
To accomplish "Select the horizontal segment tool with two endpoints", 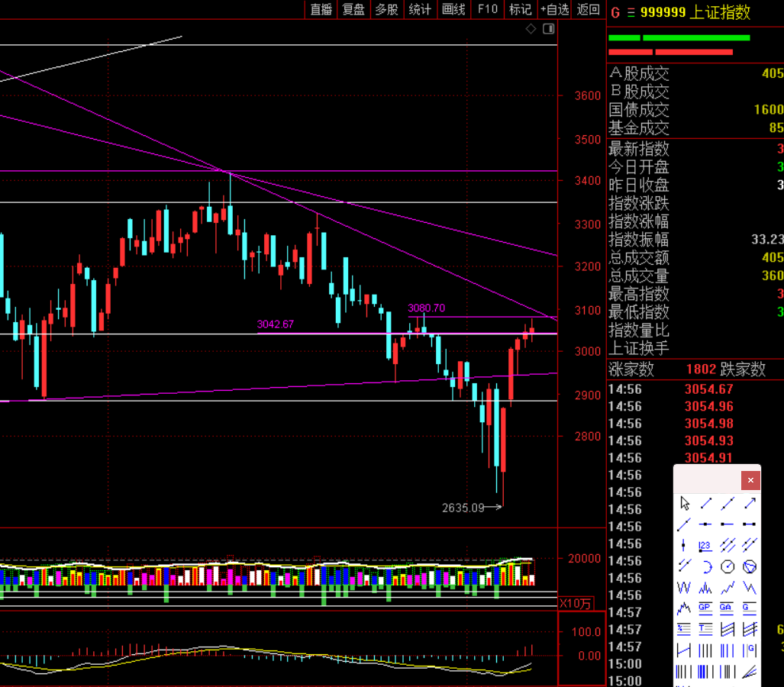I will (x=750, y=524).
